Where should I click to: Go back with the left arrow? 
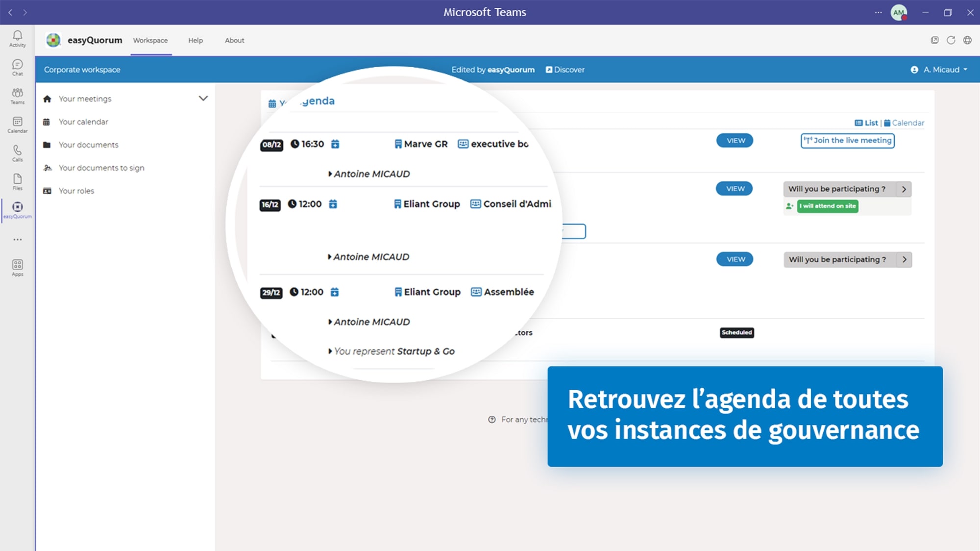pos(10,12)
